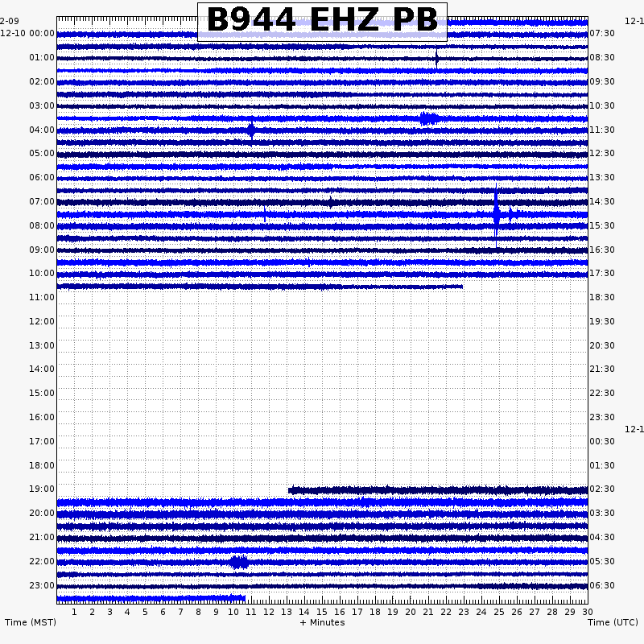Select the "18:00" MST row label
The height and width of the screenshot is (644, 644).
click(42, 466)
